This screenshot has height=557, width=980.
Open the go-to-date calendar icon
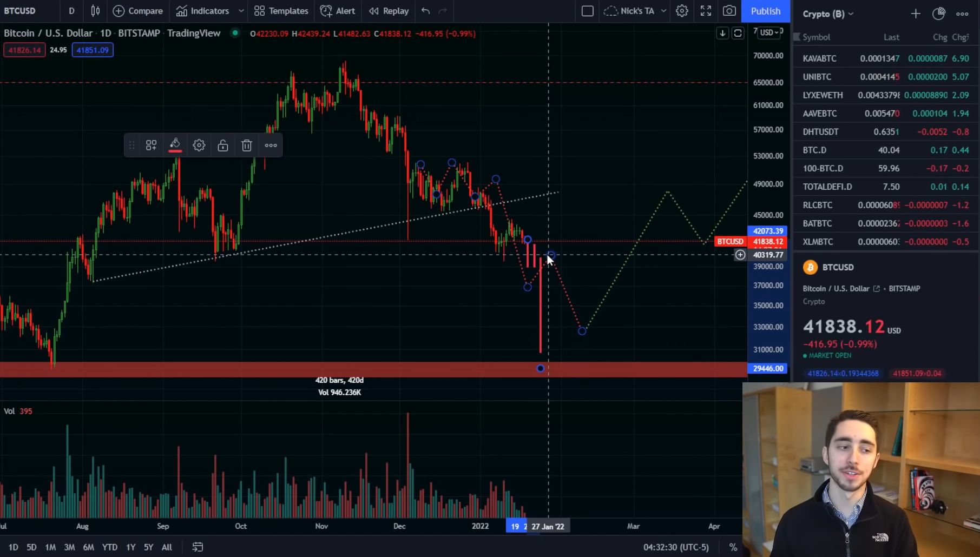pyautogui.click(x=198, y=547)
